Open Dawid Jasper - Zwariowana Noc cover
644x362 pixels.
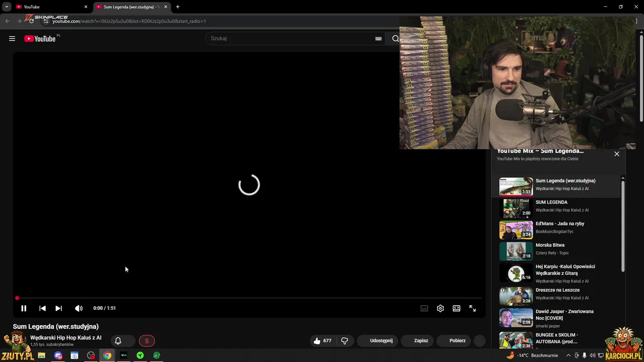click(557, 318)
